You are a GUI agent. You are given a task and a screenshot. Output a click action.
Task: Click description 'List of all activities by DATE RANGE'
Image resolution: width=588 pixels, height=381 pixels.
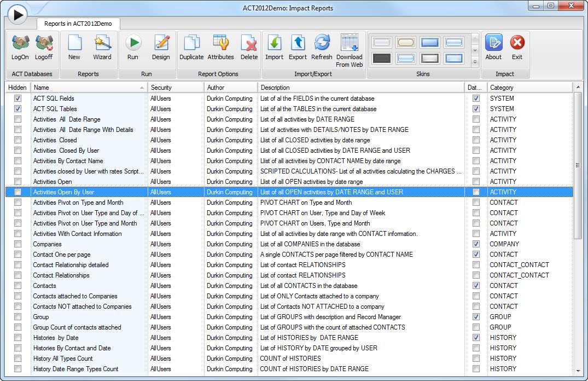pos(307,119)
